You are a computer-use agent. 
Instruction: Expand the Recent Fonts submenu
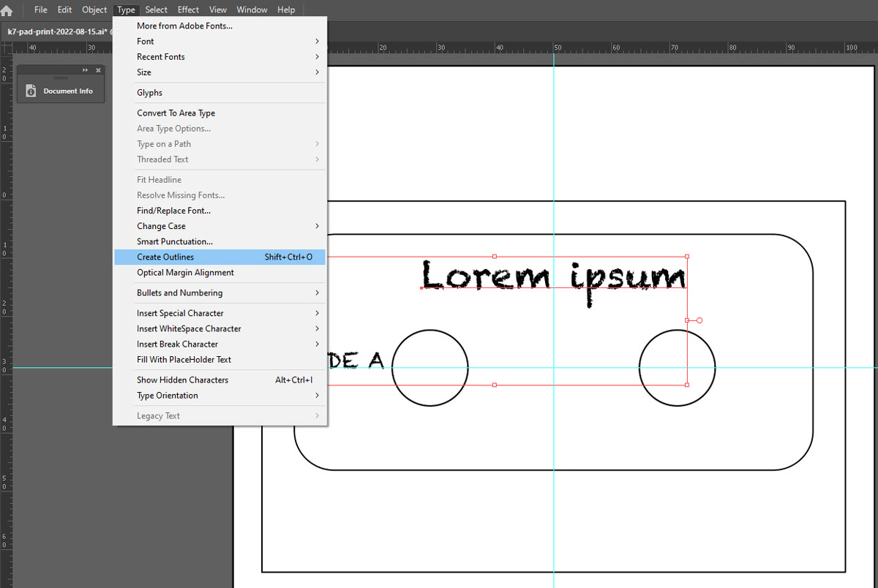point(161,57)
